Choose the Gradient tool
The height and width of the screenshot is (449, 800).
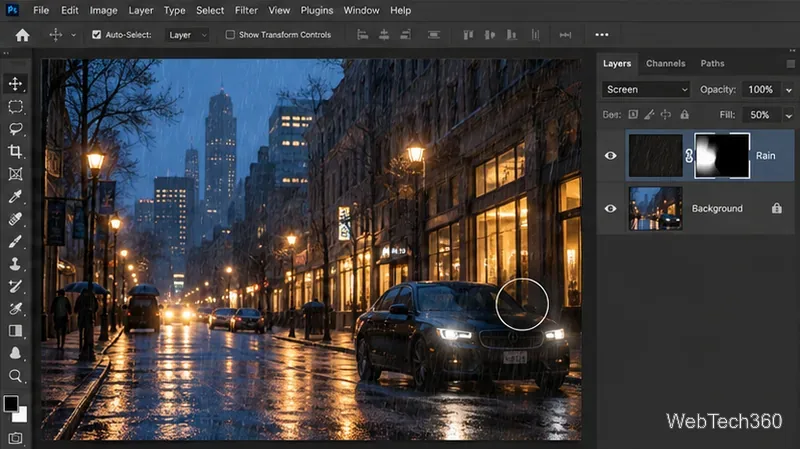point(15,331)
